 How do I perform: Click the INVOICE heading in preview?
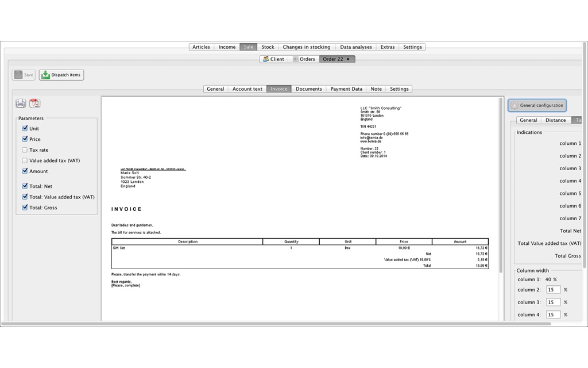126,209
